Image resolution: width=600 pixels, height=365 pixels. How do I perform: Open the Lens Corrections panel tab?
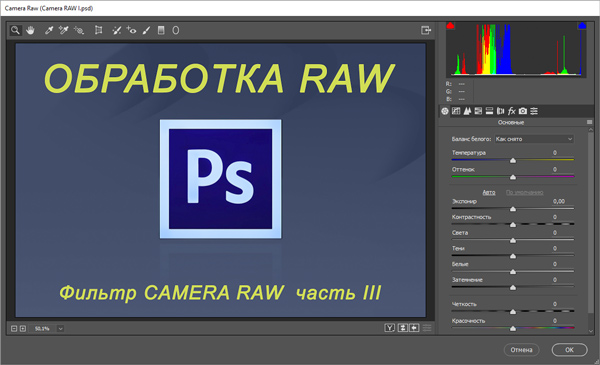[x=500, y=111]
